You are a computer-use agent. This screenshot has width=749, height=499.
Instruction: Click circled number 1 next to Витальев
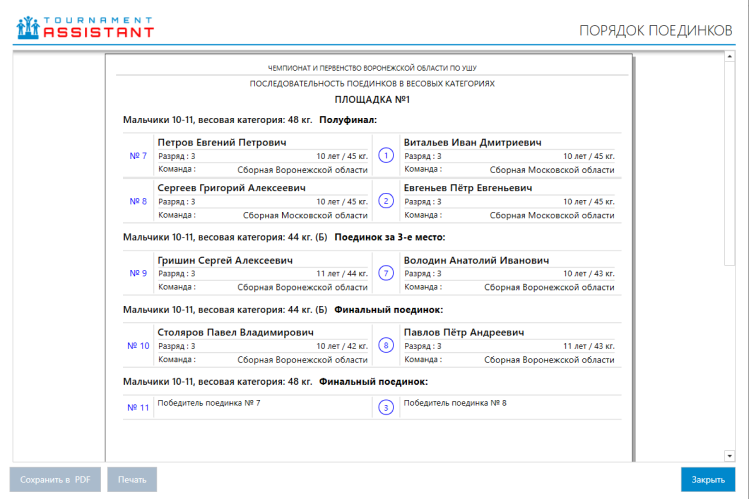(x=386, y=156)
